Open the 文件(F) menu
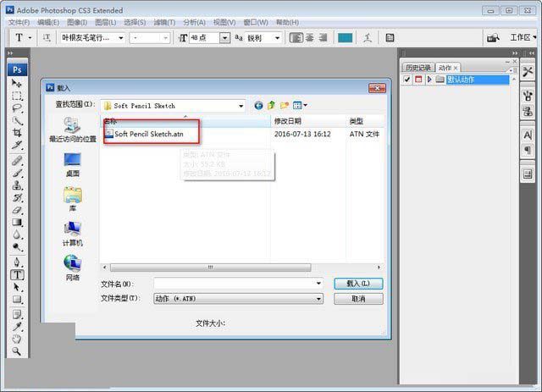542x392 pixels. (19, 23)
